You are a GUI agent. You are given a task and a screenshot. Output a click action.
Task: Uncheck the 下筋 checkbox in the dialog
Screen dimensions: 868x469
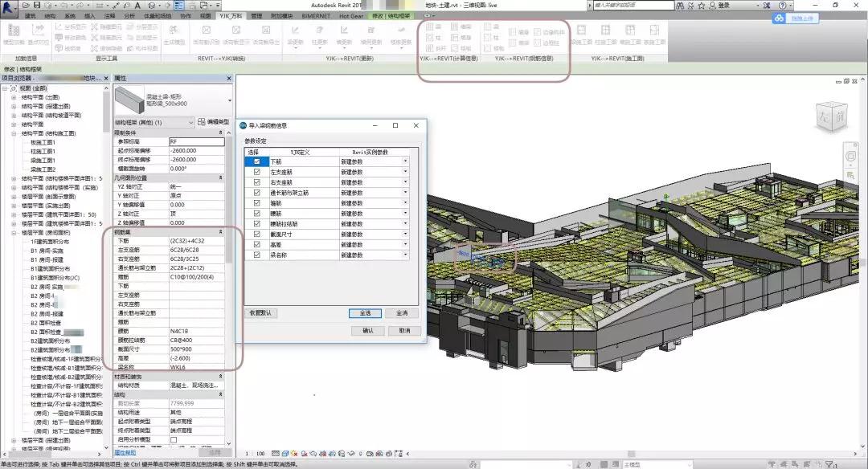tap(256, 161)
